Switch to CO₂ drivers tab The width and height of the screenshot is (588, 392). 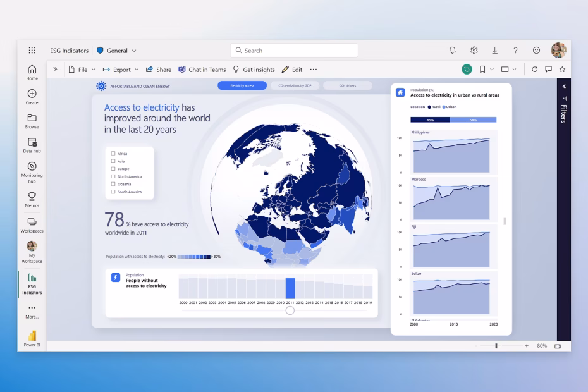(348, 85)
